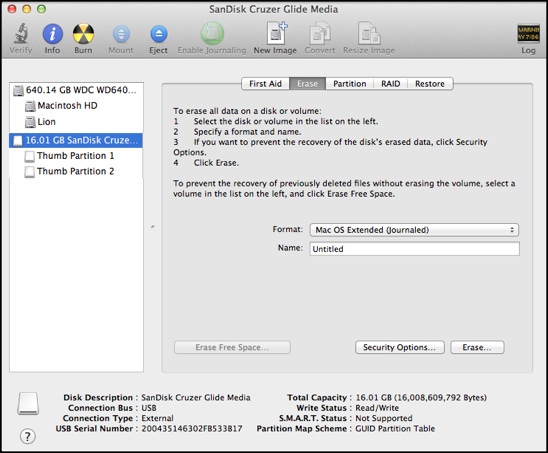This screenshot has height=453, width=548.
Task: Select Thumb Partition 1 label
Action: 75,156
